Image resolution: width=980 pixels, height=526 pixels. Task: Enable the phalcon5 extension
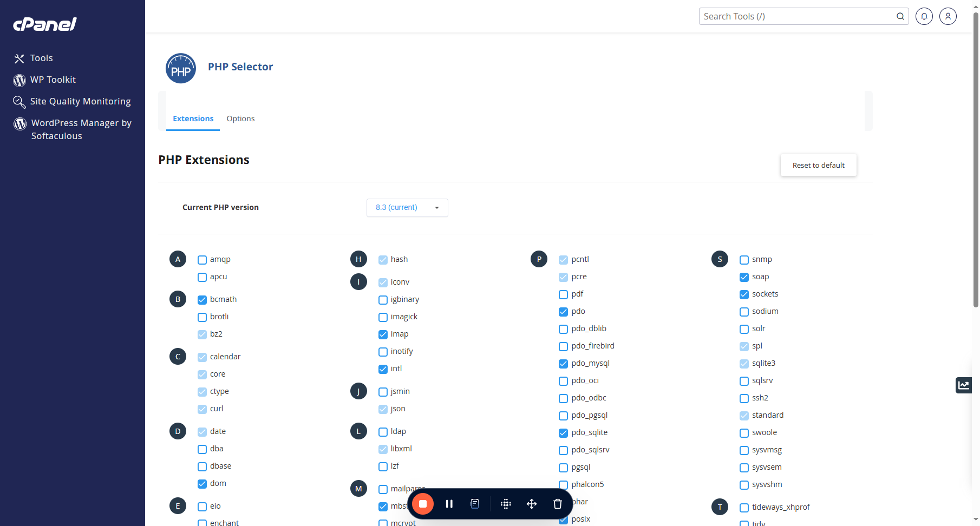563,485
